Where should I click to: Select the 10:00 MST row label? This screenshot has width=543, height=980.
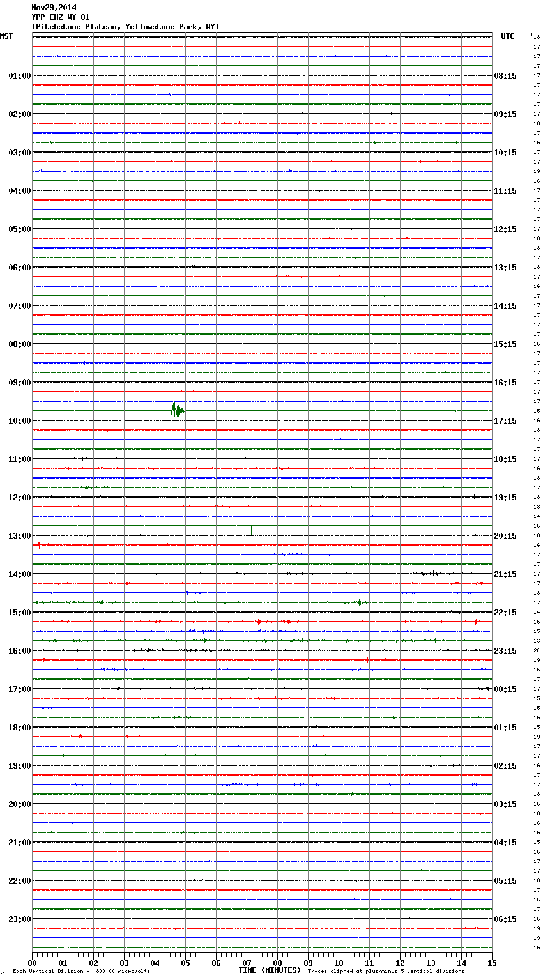(20, 421)
